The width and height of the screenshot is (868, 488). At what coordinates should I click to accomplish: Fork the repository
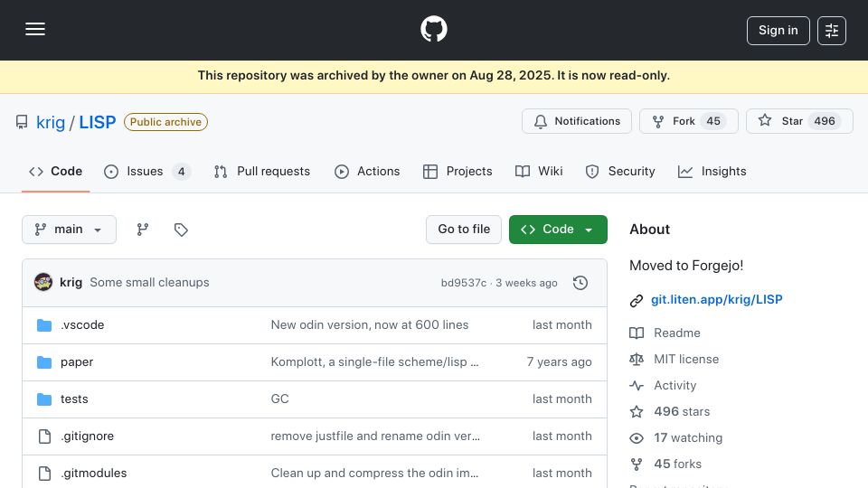(689, 121)
